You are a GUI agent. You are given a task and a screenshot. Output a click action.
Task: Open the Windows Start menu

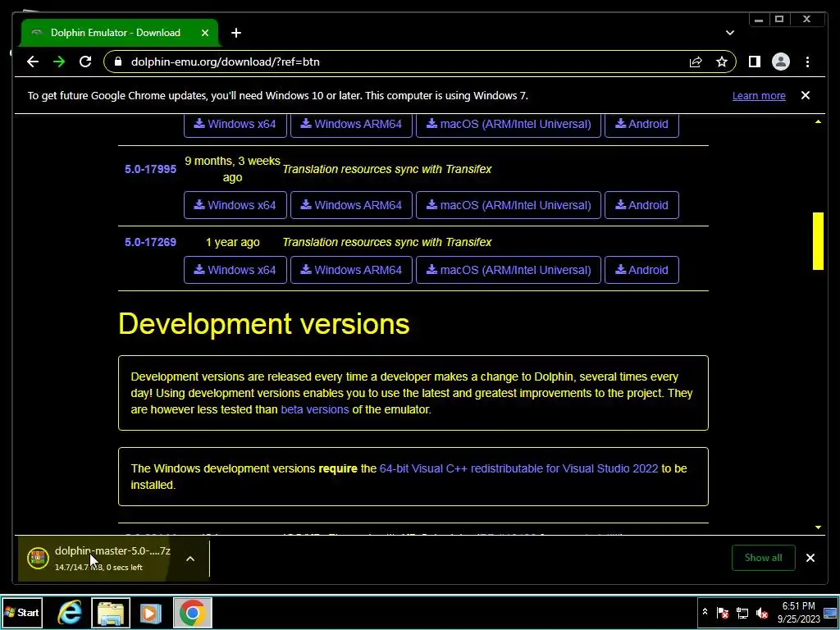[22, 612]
